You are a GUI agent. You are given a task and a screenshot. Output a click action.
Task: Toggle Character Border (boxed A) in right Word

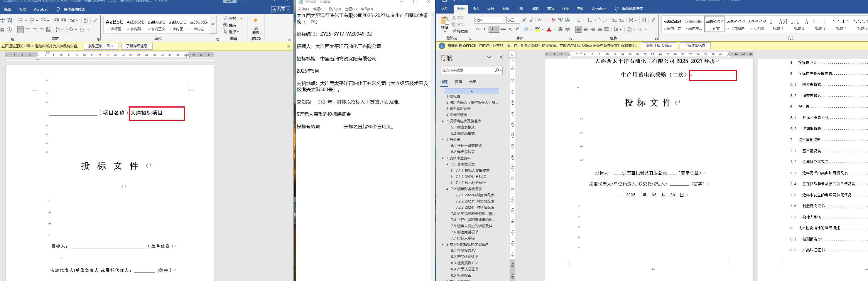(568, 20)
